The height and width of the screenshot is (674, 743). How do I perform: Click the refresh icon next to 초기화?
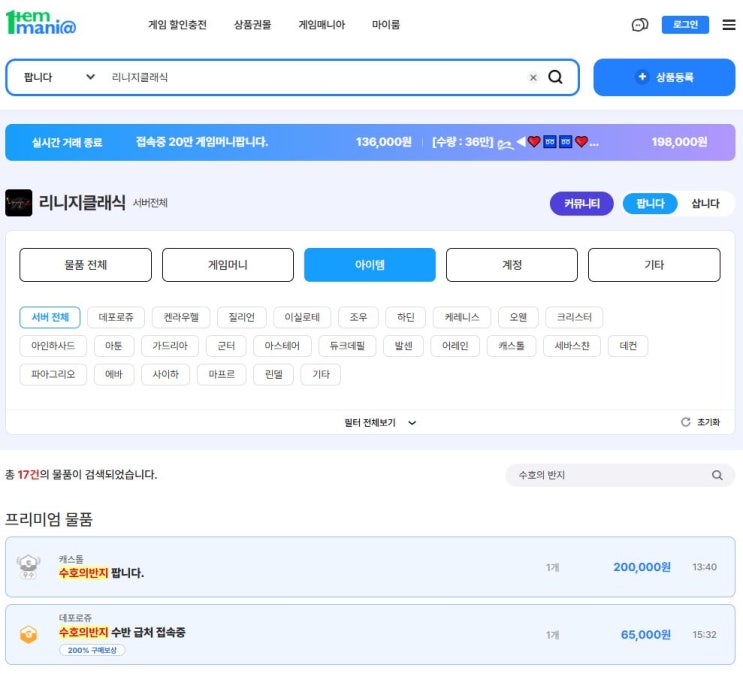pos(685,422)
